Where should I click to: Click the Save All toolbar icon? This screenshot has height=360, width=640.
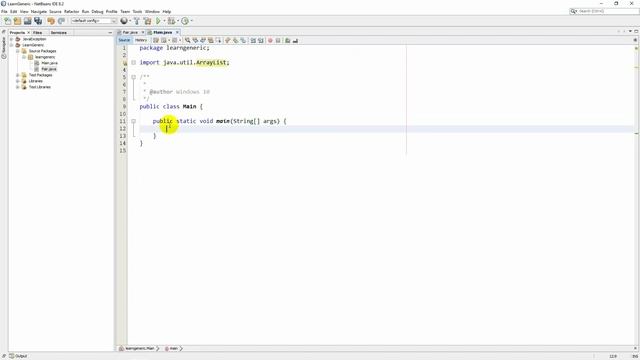pos(38,21)
